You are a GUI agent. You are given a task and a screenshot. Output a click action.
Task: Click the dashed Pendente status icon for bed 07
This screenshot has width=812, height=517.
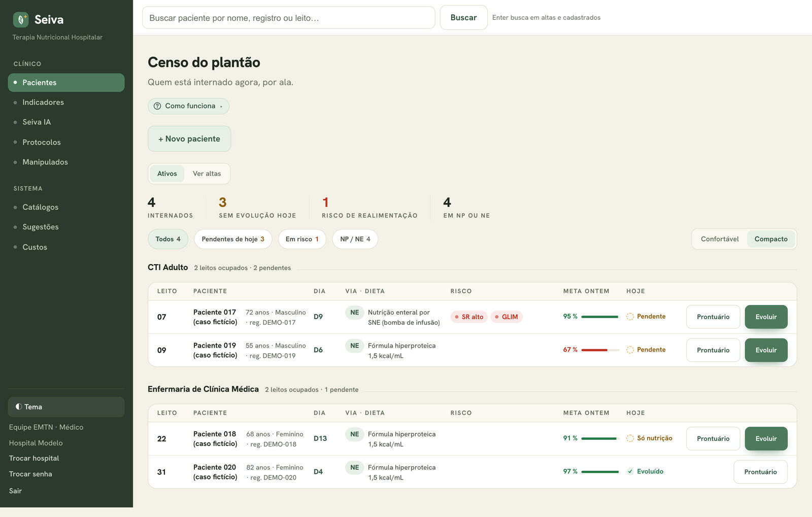click(x=630, y=317)
